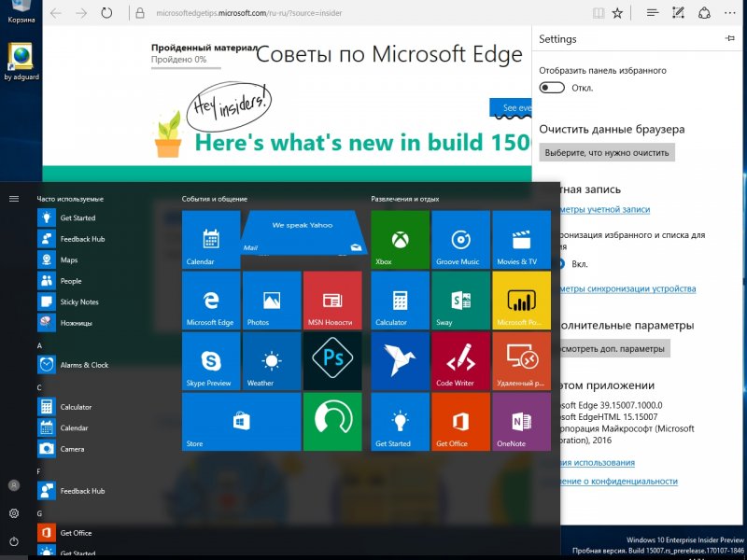The image size is (747, 560).
Task: Click the Edge back arrow
Action: 56,13
